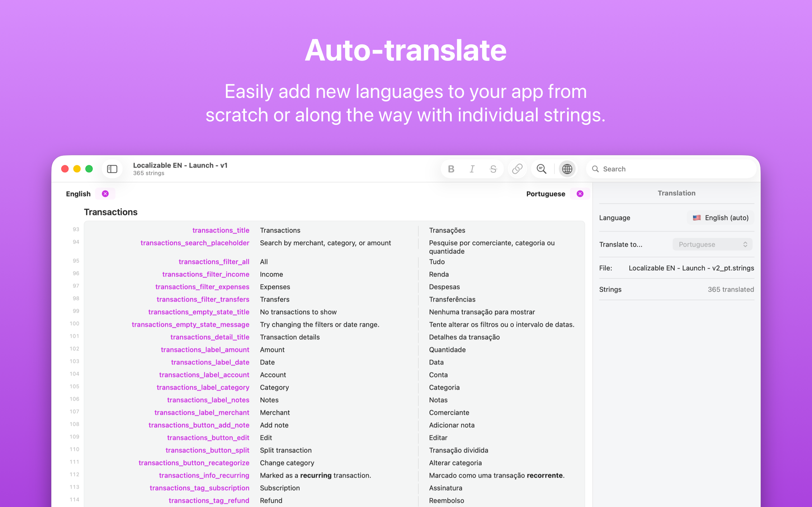The width and height of the screenshot is (812, 507).
Task: Insert a link via toolbar icon
Action: (x=517, y=169)
